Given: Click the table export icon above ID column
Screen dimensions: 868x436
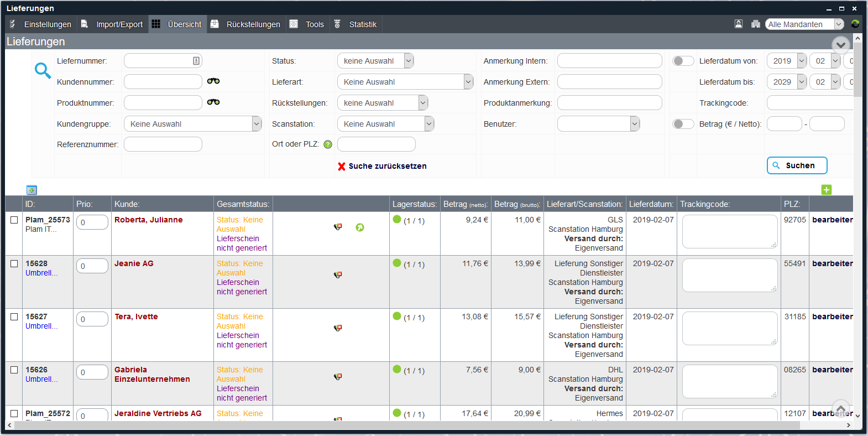Looking at the screenshot, I should pyautogui.click(x=32, y=190).
